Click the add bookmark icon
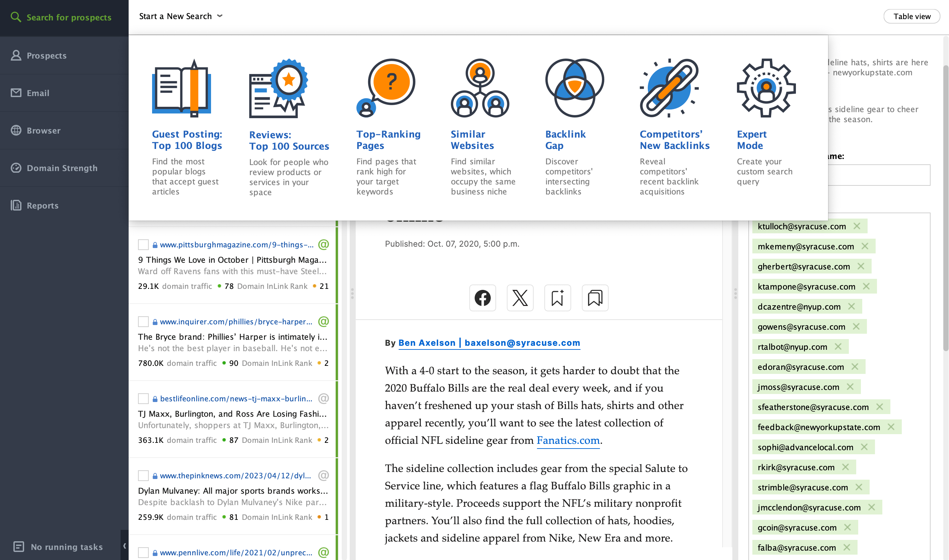Image resolution: width=949 pixels, height=560 pixels. click(x=557, y=298)
